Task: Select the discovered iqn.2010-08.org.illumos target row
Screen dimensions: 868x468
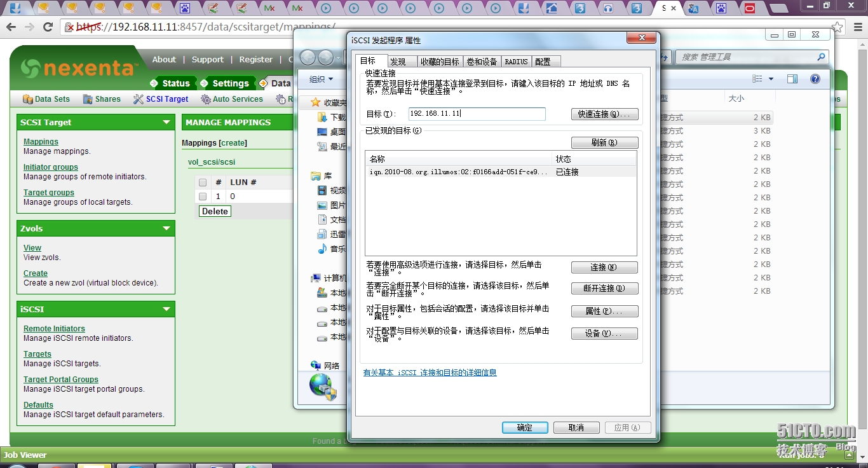Action: click(501, 172)
